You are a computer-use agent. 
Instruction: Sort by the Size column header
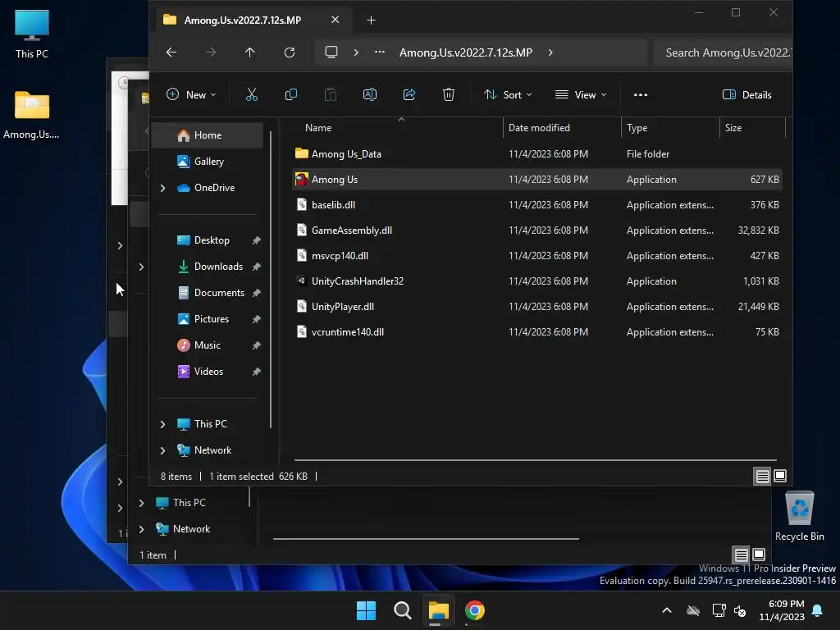pos(752,128)
